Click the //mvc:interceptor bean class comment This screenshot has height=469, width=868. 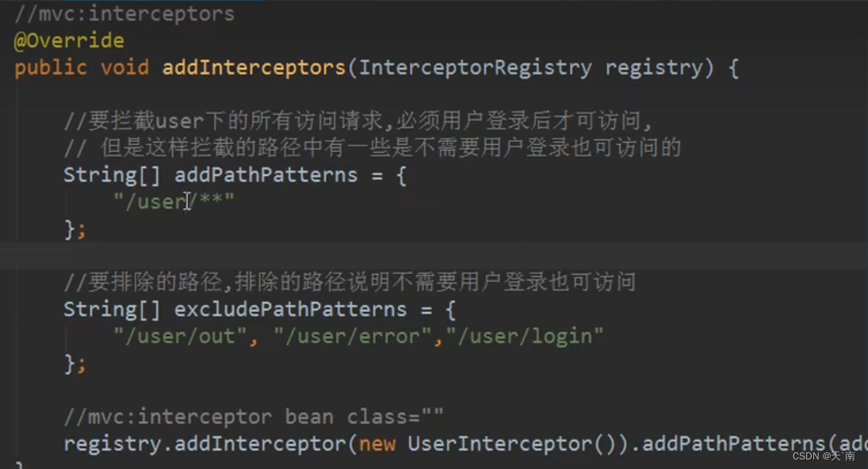click(254, 417)
